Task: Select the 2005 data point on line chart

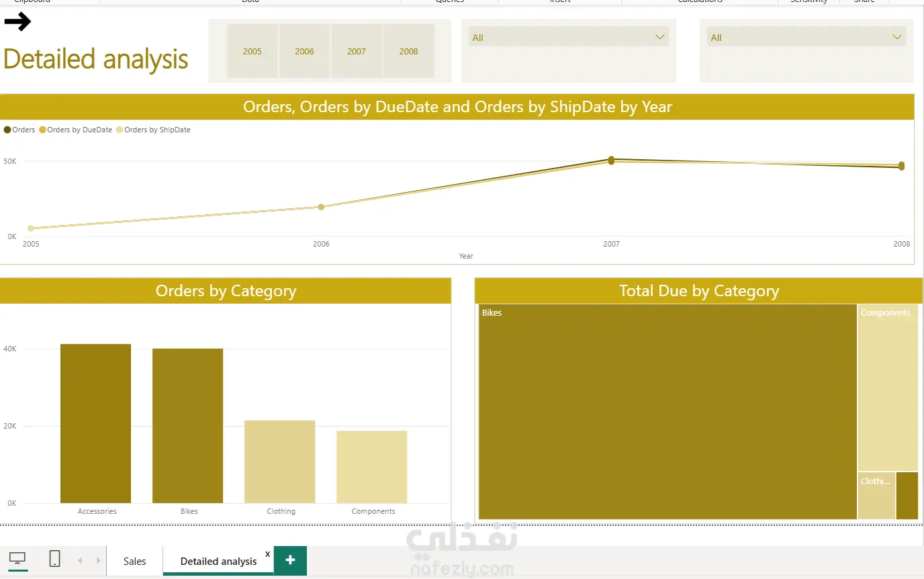Action: click(x=31, y=228)
